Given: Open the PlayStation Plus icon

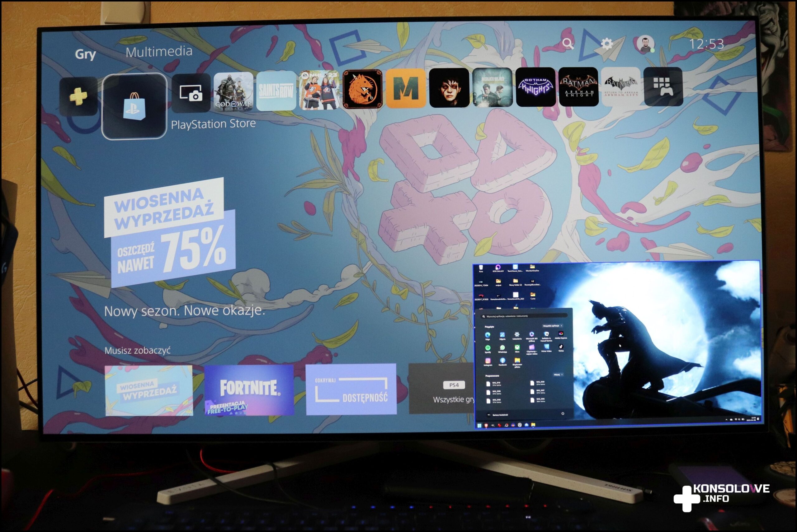Looking at the screenshot, I should tap(78, 96).
